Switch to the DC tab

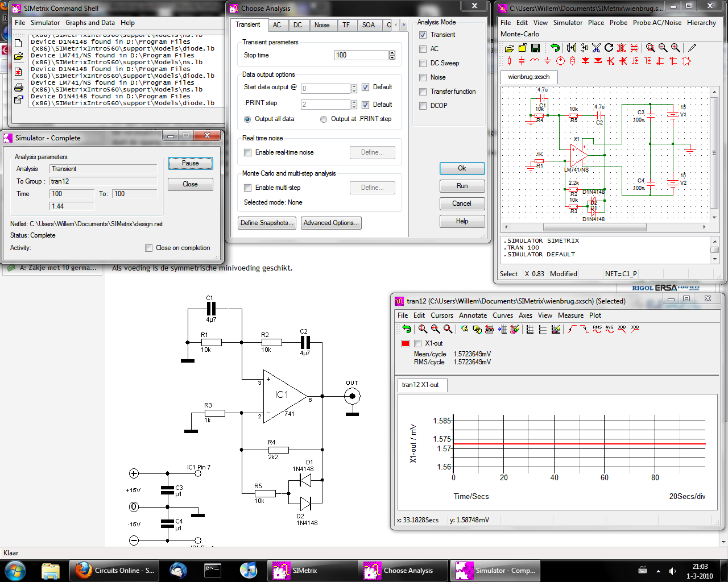(x=297, y=25)
